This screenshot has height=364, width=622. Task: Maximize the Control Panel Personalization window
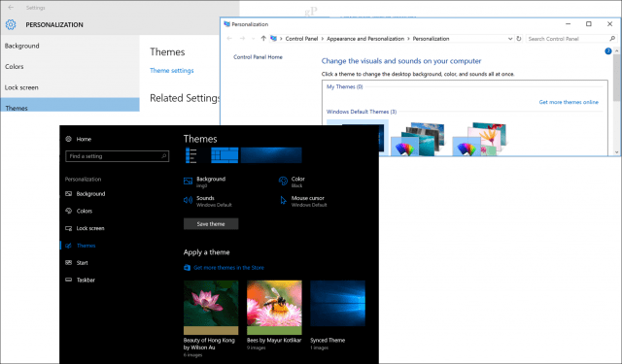pos(589,23)
